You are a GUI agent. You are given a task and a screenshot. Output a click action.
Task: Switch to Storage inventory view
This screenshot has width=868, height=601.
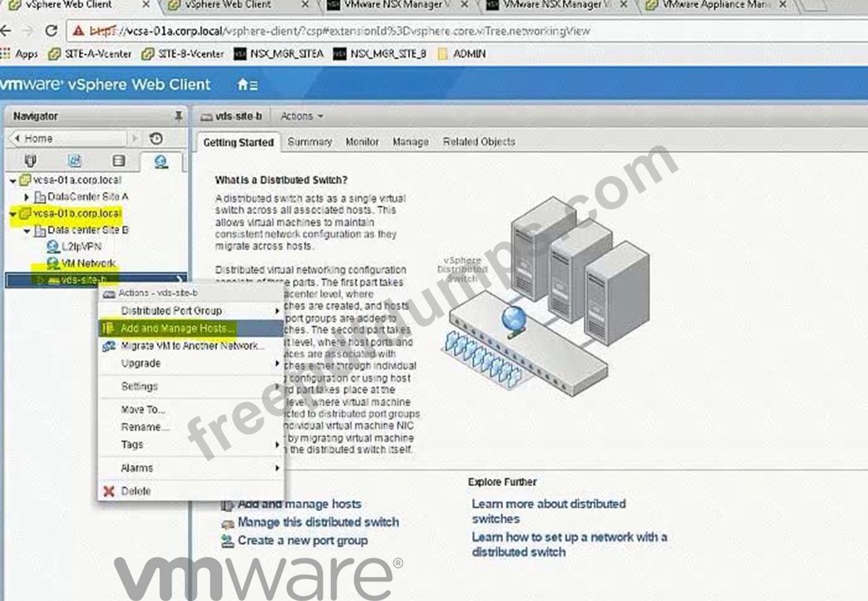[x=118, y=160]
